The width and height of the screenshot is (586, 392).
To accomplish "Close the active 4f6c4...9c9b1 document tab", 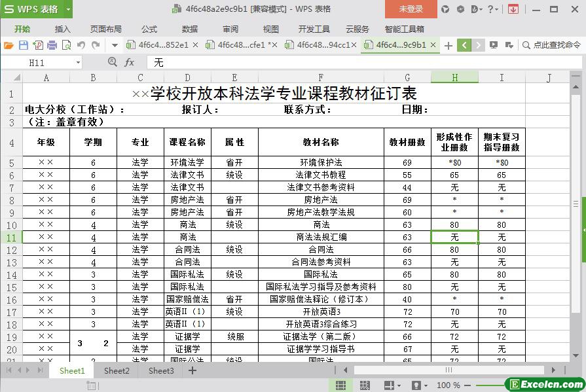I will pos(433,45).
